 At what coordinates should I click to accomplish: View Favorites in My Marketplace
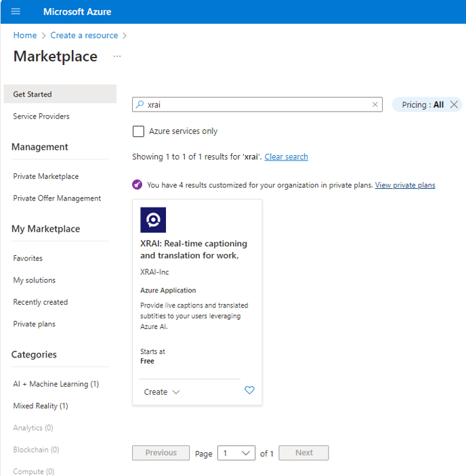[x=28, y=259]
